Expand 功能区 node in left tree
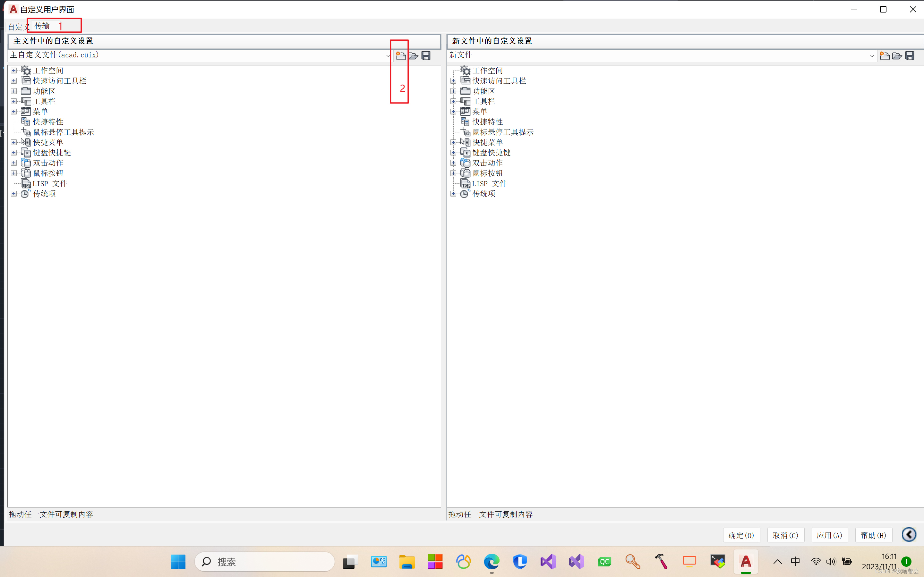This screenshot has width=924, height=577. click(14, 91)
